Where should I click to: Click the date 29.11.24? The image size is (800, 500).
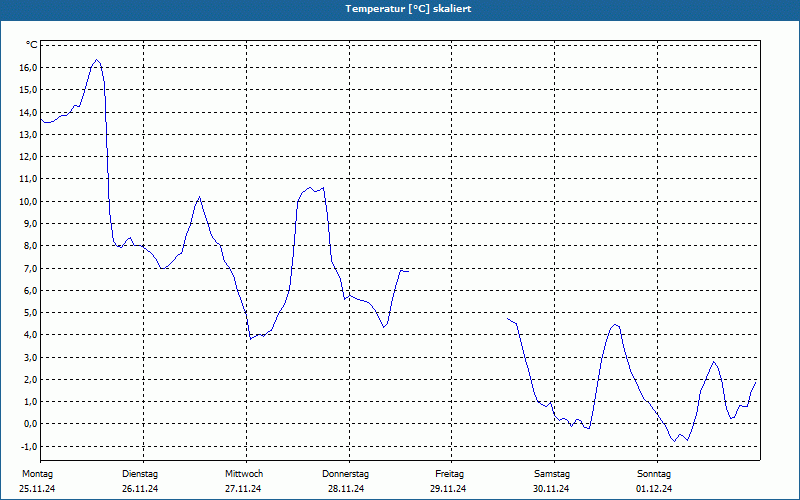[x=448, y=489]
